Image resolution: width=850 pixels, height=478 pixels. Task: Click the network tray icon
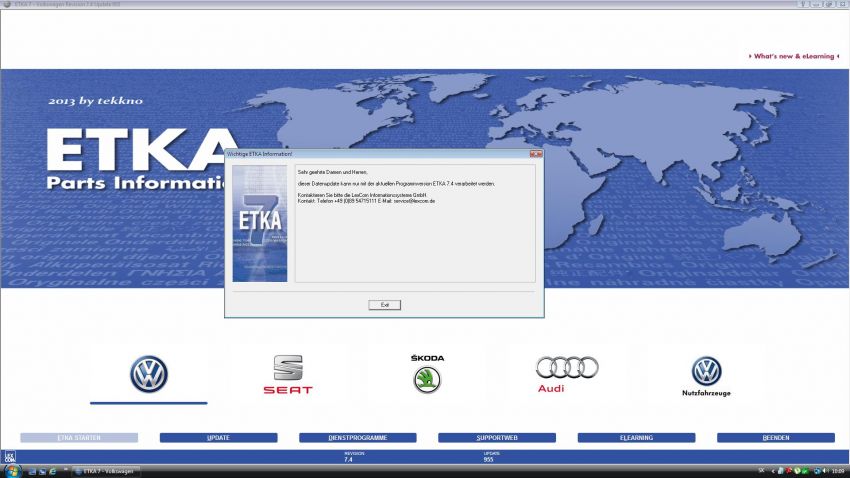click(816, 471)
